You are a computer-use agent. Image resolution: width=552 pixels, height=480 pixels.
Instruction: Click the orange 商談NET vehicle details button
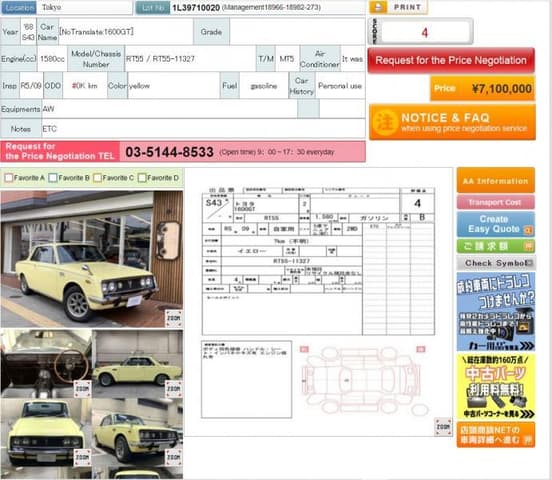coord(496,435)
